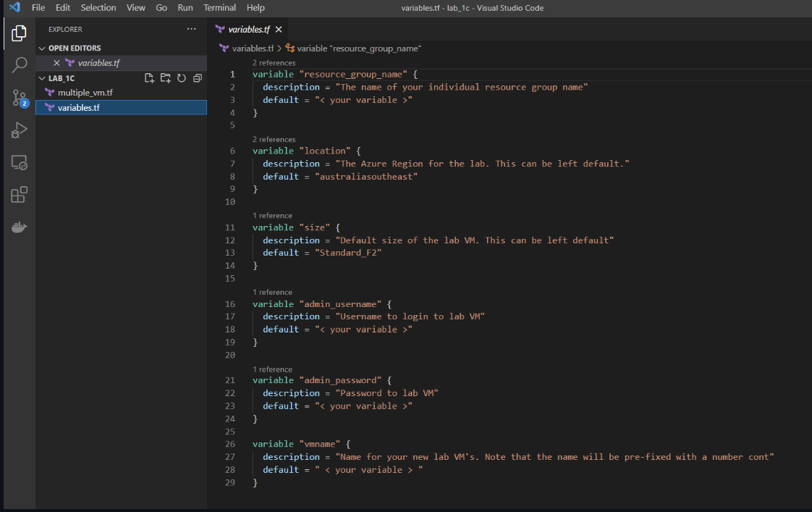
Task: Open the File menu
Action: (x=38, y=8)
